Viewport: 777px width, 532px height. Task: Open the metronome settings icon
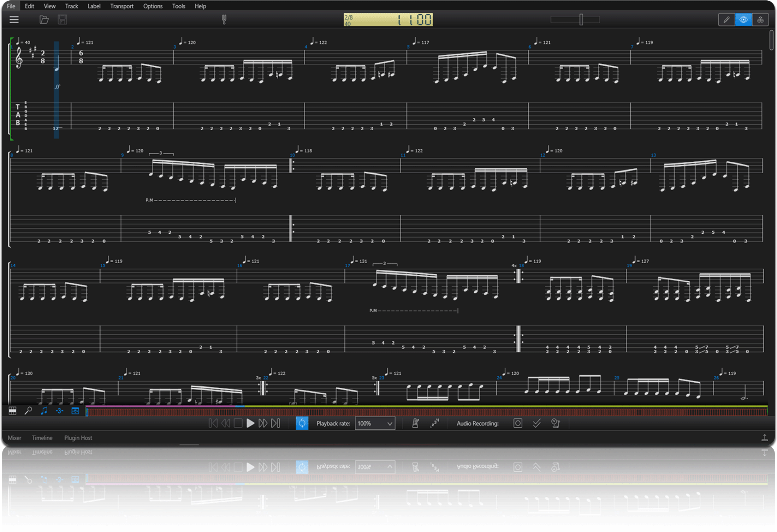coord(416,423)
